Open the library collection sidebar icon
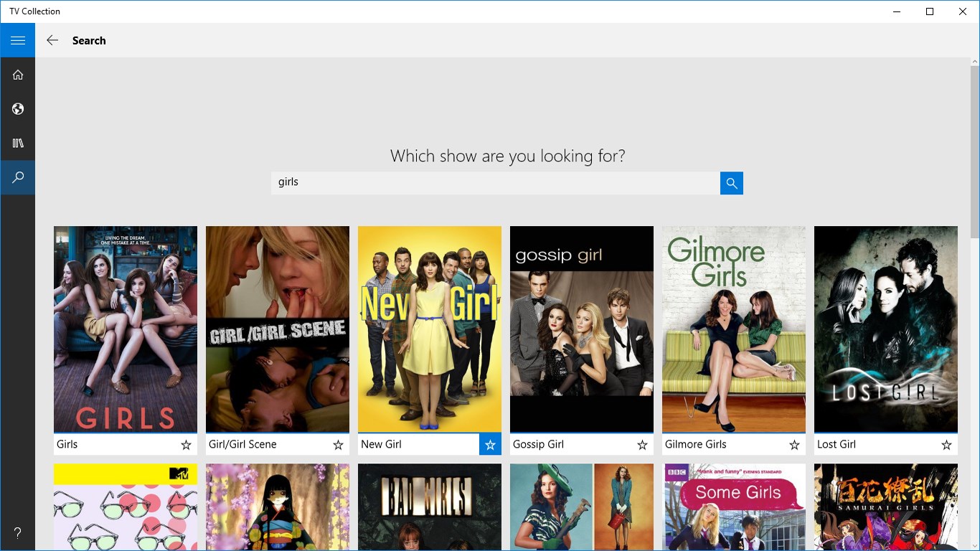The height and width of the screenshot is (551, 980). pyautogui.click(x=18, y=143)
